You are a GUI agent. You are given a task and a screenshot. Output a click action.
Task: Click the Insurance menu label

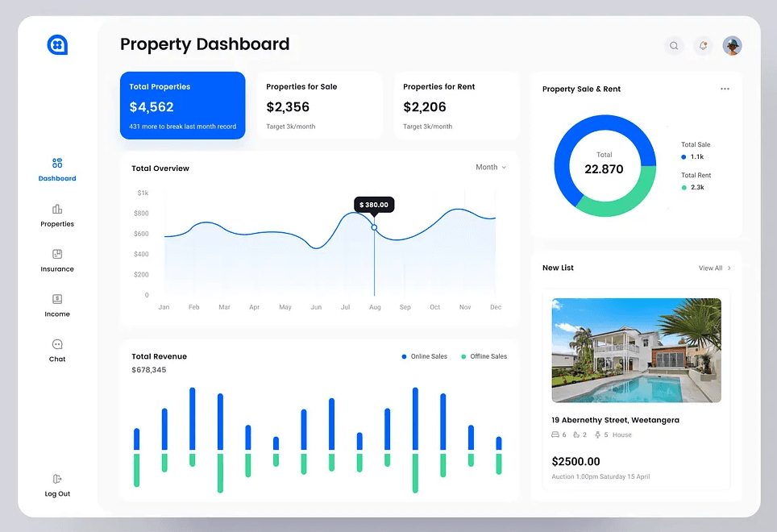click(57, 269)
